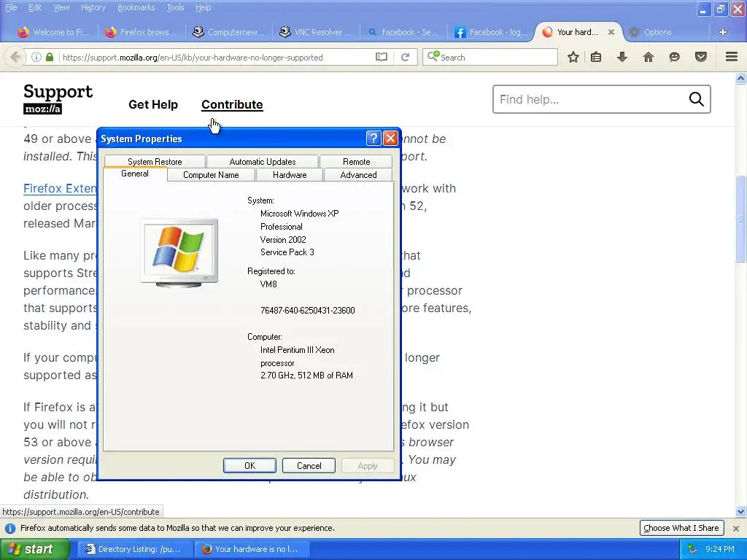Open the History menu
The height and width of the screenshot is (560, 747).
(93, 7)
